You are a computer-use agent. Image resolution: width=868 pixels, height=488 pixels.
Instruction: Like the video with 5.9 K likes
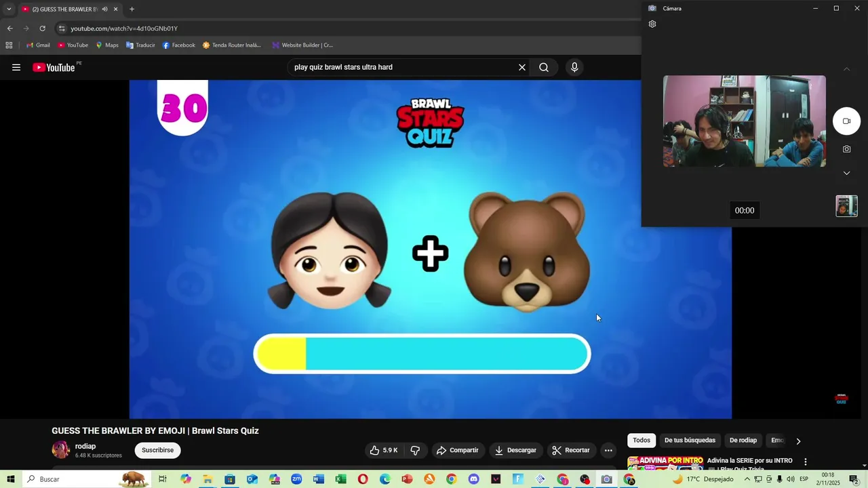(383, 450)
